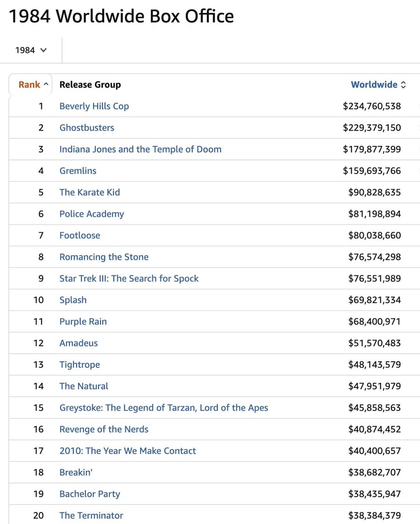Select the $51,570,483 worldwide gross value
Screen dimensions: 420x524
coord(374,343)
